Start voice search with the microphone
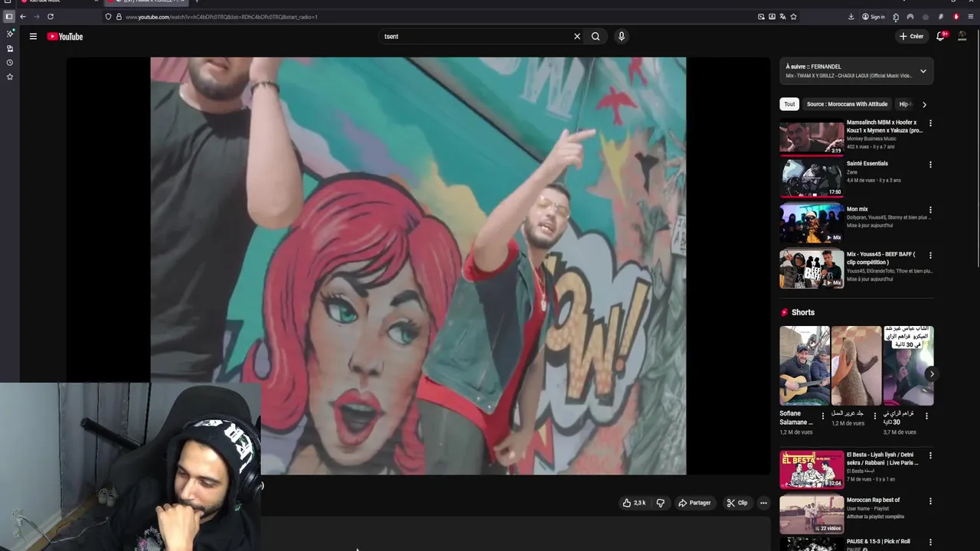This screenshot has width=980, height=551. pyautogui.click(x=622, y=36)
